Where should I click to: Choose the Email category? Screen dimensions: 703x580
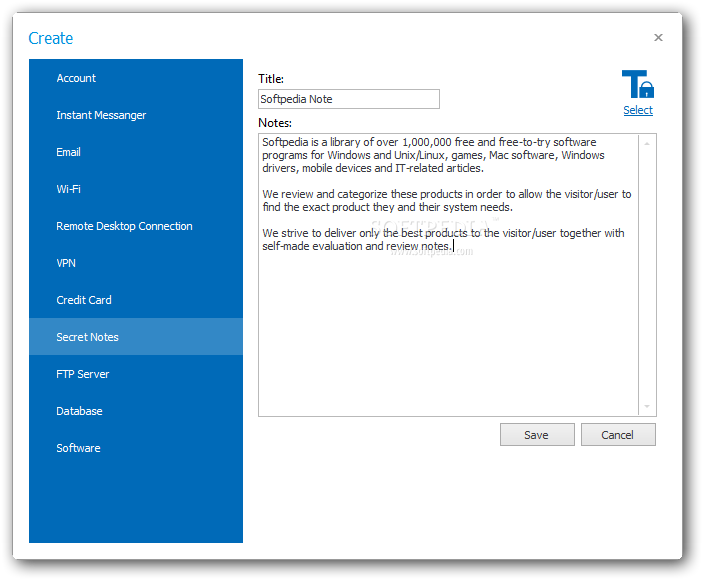(136, 152)
